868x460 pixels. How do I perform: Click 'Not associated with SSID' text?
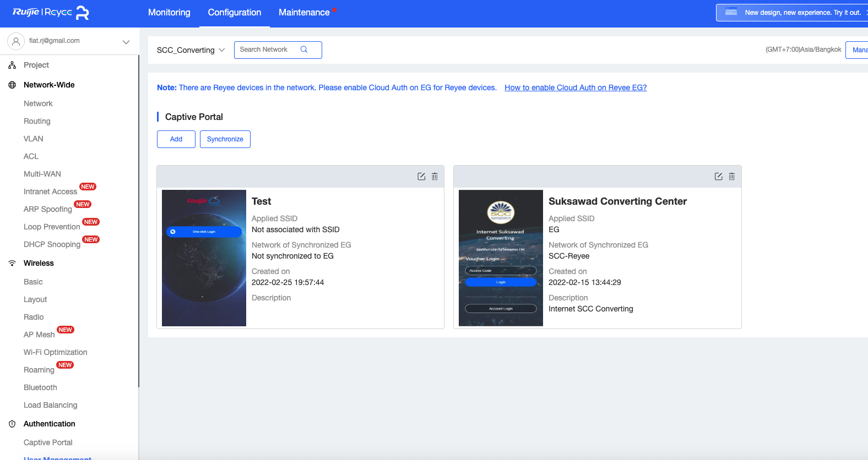(296, 229)
